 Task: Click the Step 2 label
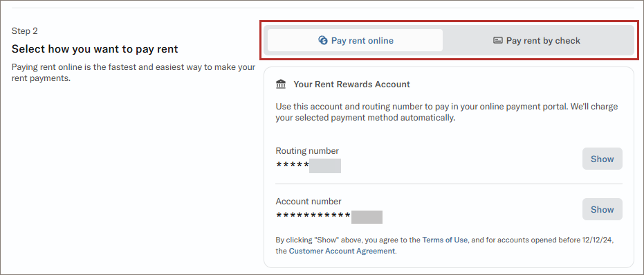[25, 31]
